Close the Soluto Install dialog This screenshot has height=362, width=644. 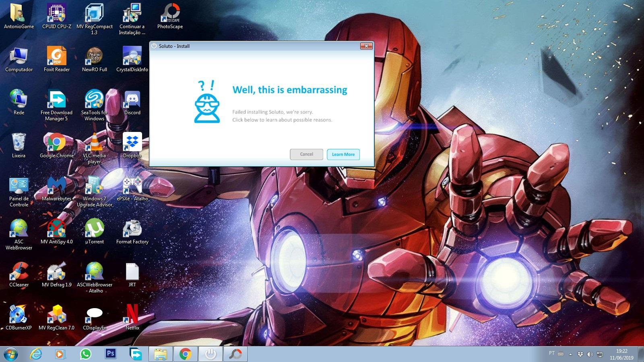pyautogui.click(x=366, y=46)
